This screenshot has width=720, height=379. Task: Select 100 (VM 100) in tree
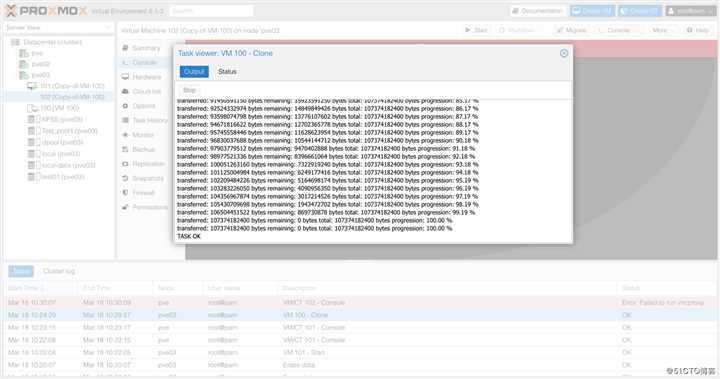(59, 108)
